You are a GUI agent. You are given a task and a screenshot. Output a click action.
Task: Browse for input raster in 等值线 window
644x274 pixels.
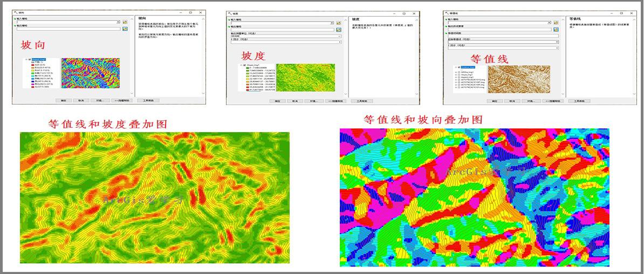[556, 23]
